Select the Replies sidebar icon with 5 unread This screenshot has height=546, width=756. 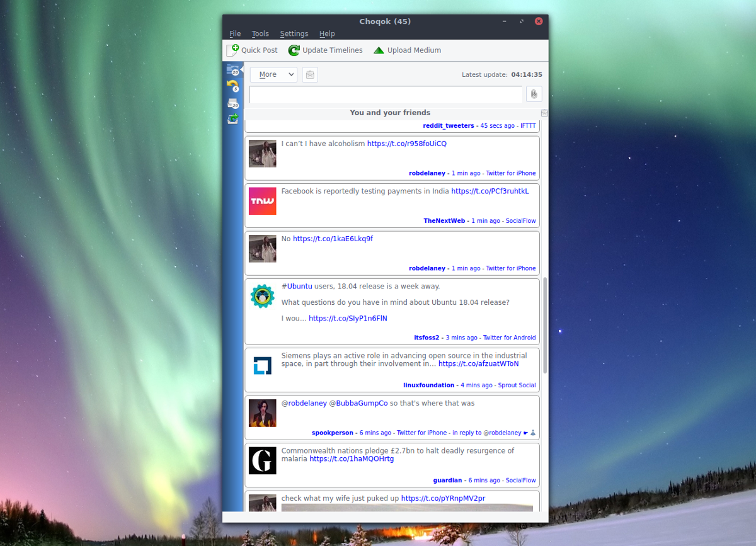[232, 86]
